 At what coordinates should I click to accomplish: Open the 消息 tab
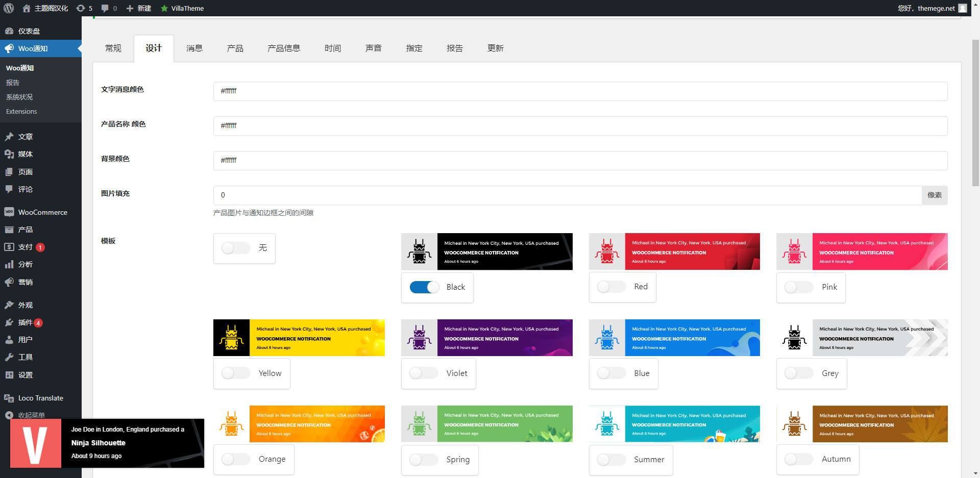pos(194,48)
